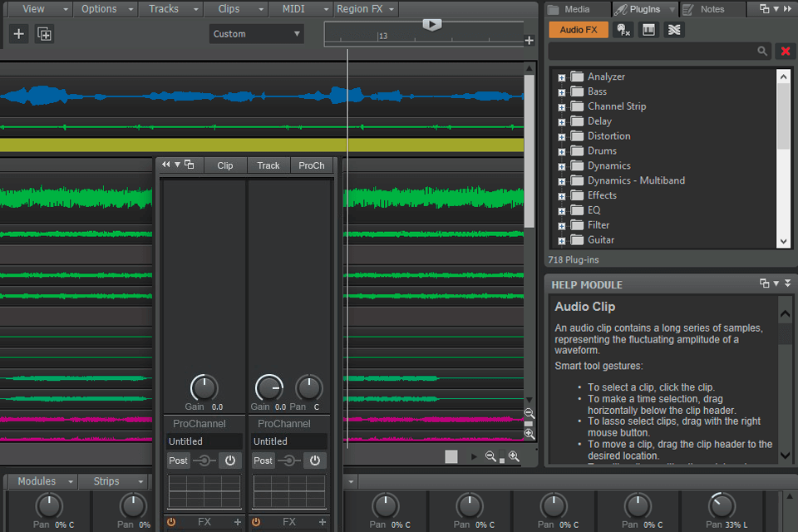Add an effect to track FX rack
Image resolution: width=798 pixels, height=532 pixels.
323,522
